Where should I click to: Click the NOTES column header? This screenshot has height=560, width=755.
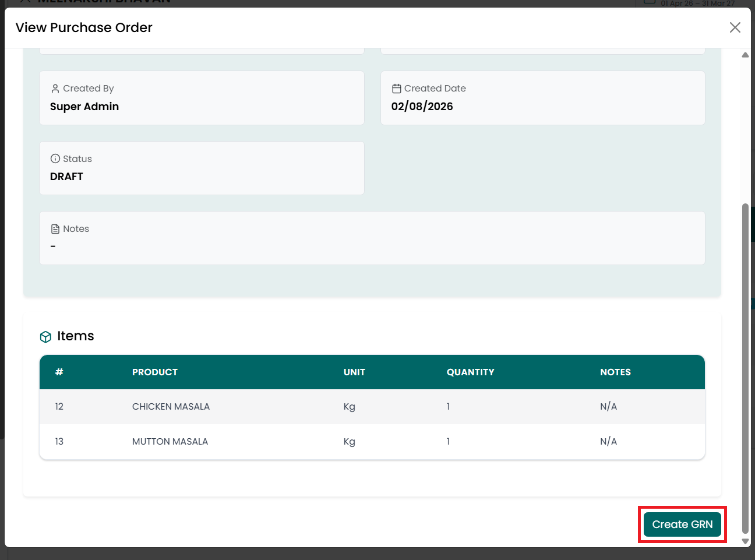615,372
